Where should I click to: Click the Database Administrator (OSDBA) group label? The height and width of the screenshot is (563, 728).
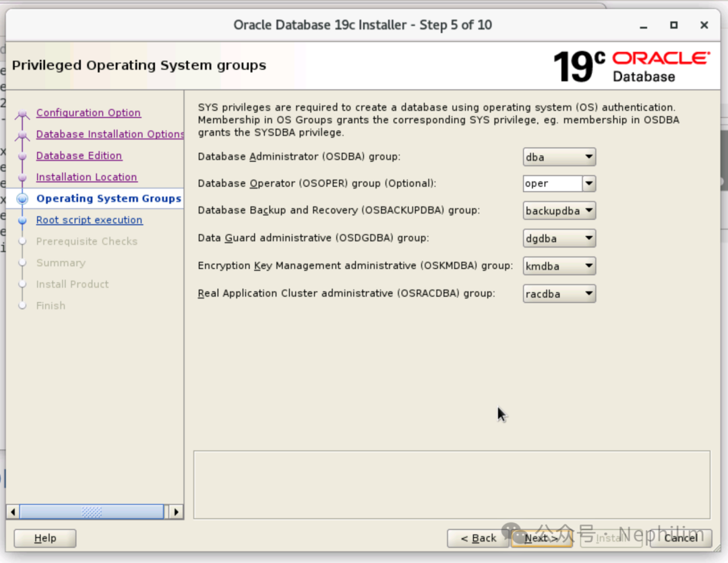coord(299,156)
